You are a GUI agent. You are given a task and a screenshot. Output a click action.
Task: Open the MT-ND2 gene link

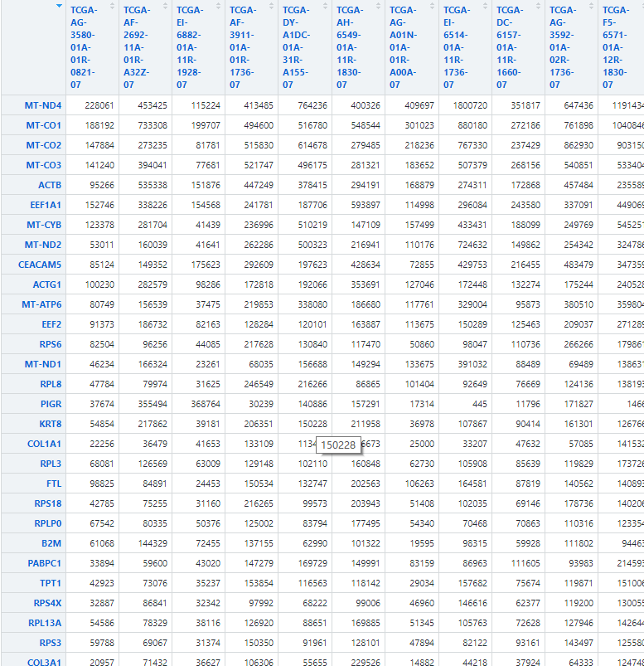(x=43, y=245)
